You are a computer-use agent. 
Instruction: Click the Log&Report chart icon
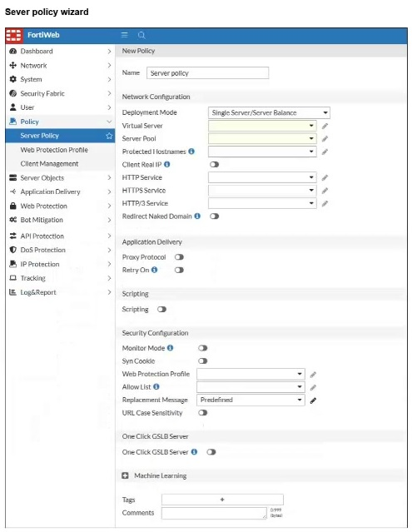coord(12,291)
